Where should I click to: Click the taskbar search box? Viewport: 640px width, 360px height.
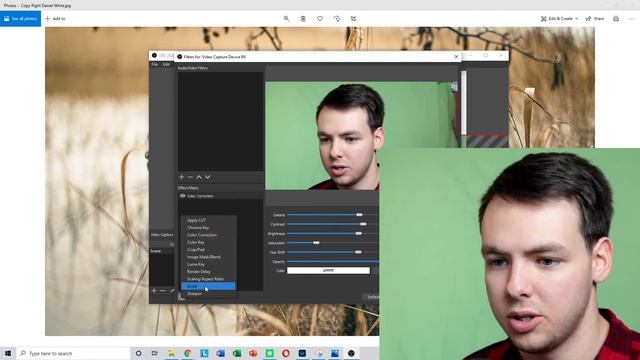pos(73,353)
